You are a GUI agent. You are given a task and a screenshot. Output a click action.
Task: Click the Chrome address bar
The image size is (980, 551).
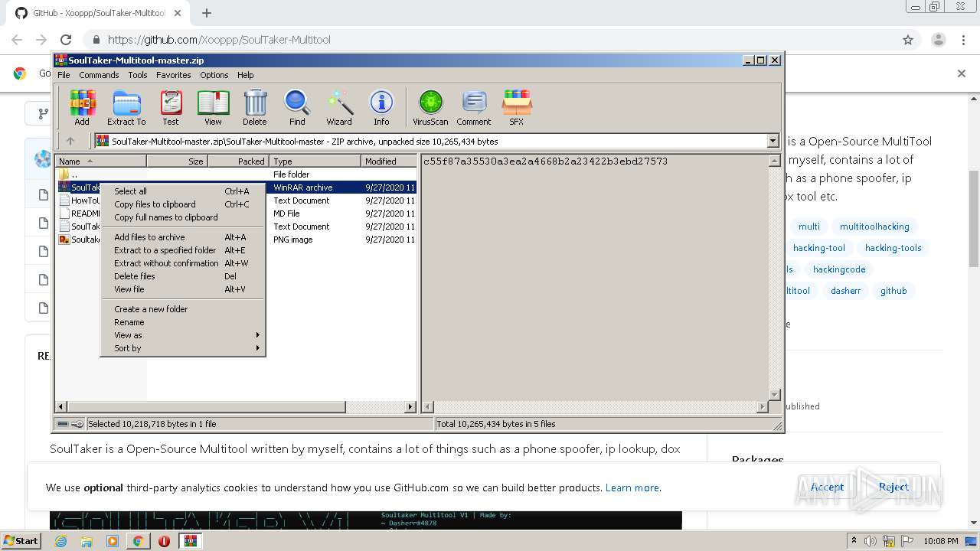[490, 40]
